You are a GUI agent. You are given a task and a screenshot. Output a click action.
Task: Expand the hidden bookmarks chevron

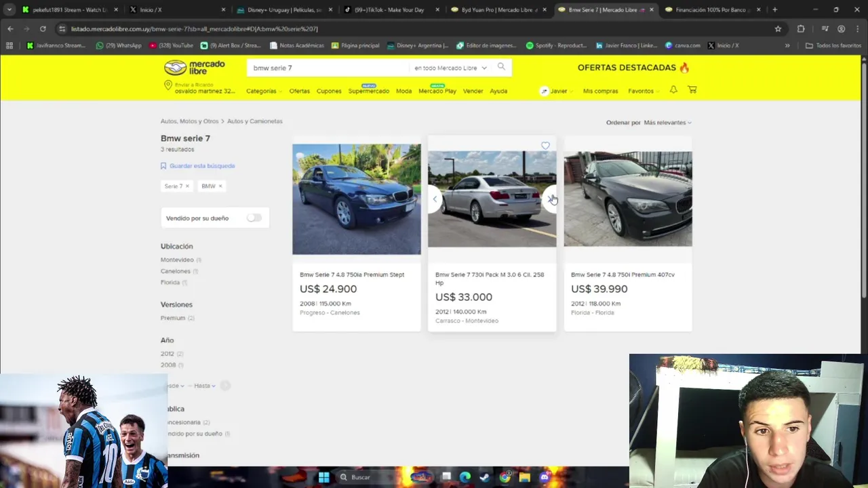(x=787, y=45)
